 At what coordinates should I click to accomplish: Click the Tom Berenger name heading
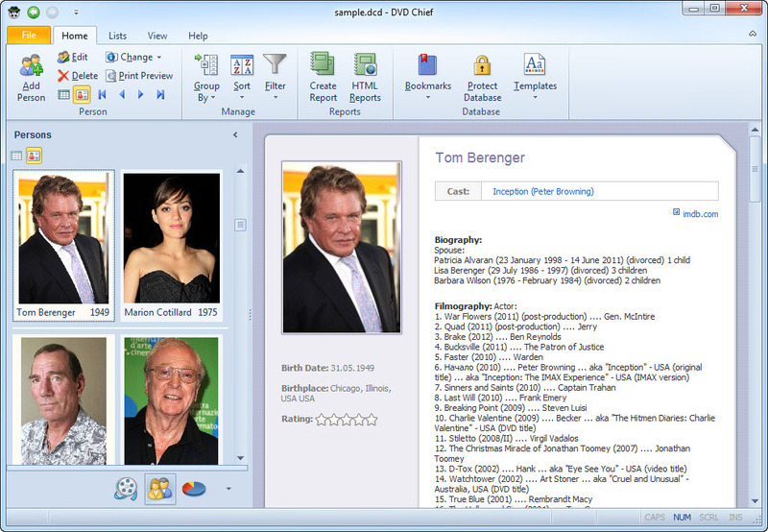pyautogui.click(x=480, y=157)
